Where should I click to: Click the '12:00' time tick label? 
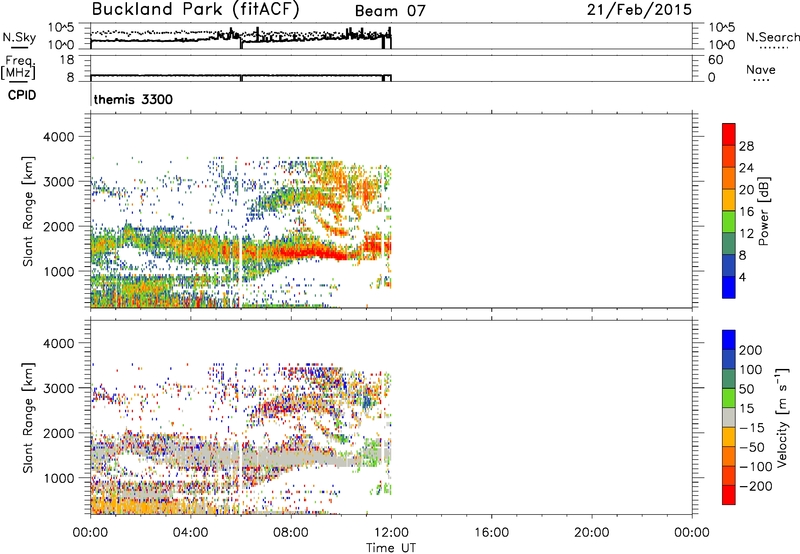tap(391, 533)
